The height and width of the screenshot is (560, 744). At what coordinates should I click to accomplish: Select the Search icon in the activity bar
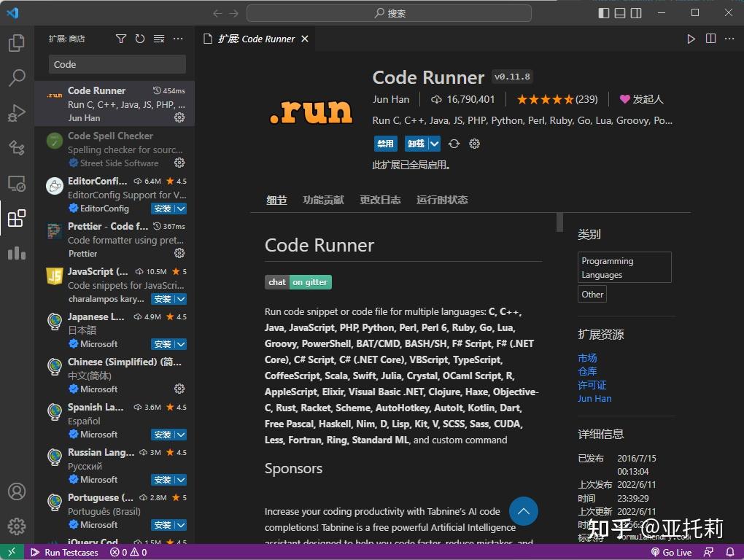point(17,78)
